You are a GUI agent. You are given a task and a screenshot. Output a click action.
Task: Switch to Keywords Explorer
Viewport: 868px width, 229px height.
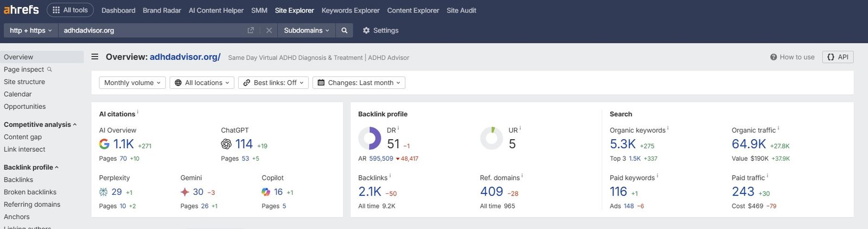(x=350, y=10)
